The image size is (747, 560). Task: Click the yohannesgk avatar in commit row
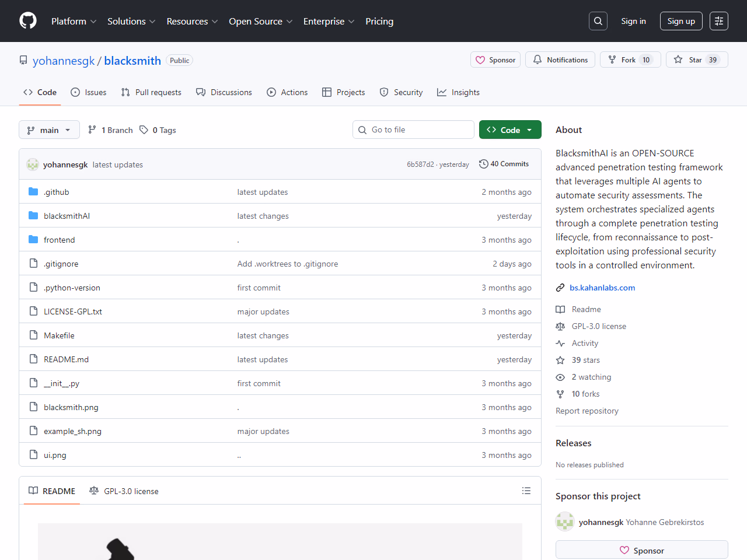coord(33,164)
